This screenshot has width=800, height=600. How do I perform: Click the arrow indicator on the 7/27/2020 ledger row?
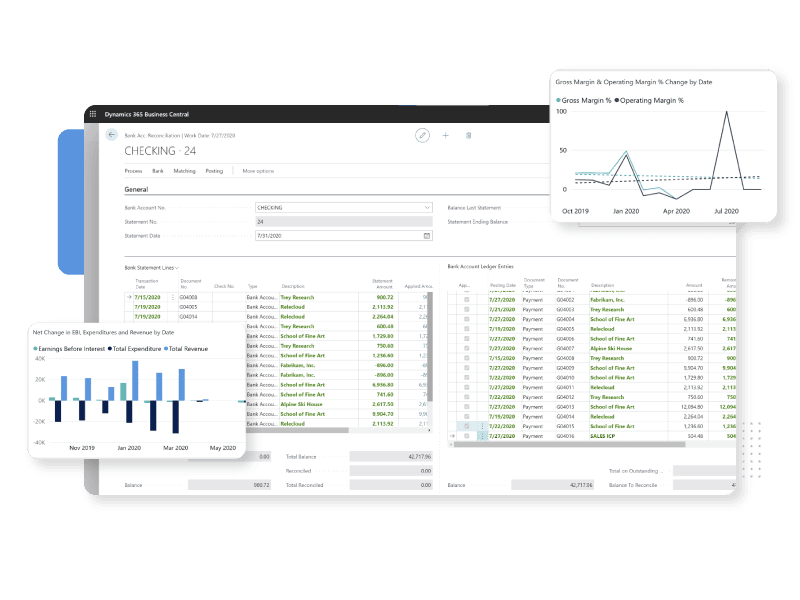click(x=452, y=435)
